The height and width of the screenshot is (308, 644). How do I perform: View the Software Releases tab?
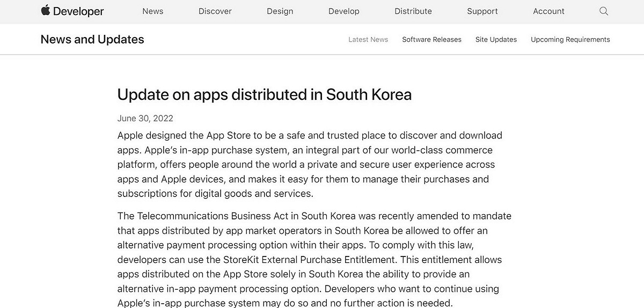point(431,39)
